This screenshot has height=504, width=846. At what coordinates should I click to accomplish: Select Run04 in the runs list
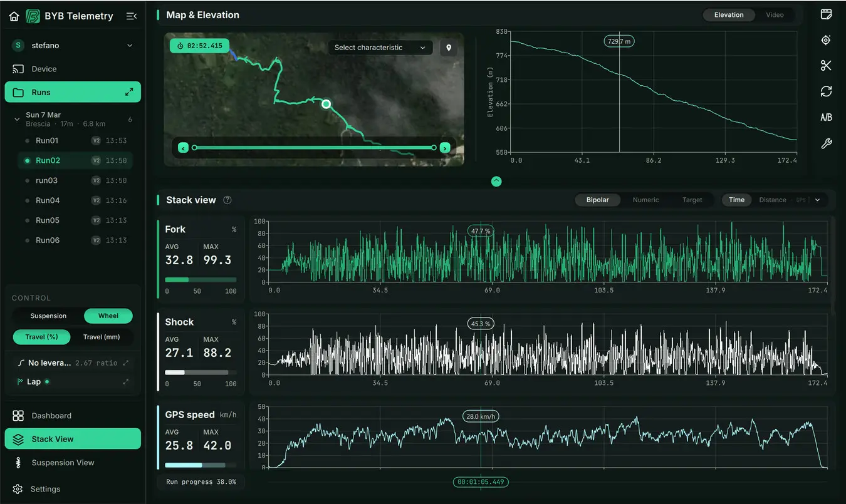75,200
